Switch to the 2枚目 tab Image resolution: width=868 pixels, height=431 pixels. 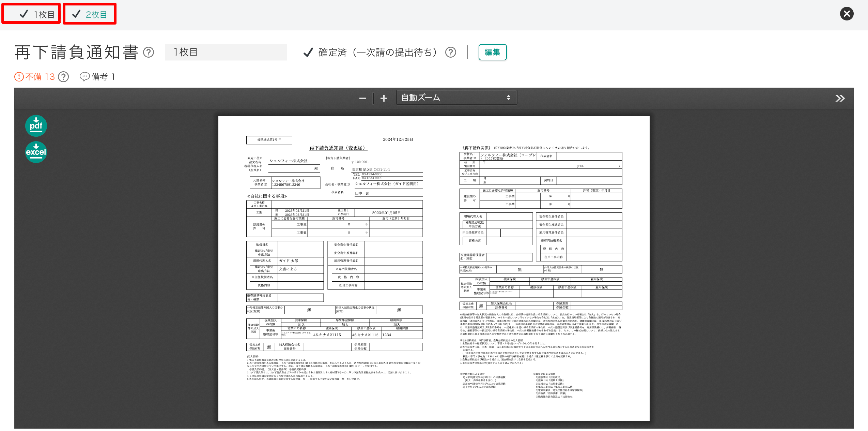pyautogui.click(x=90, y=14)
